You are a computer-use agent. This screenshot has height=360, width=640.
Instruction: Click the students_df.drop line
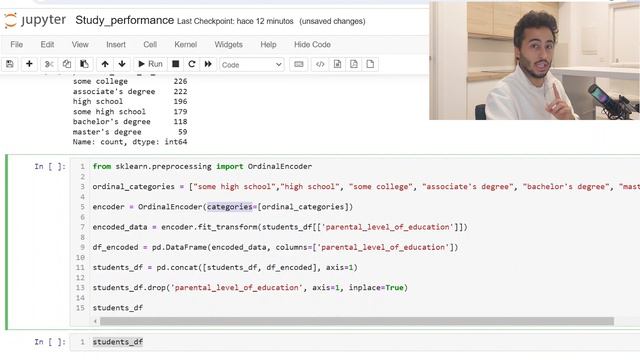click(x=250, y=288)
